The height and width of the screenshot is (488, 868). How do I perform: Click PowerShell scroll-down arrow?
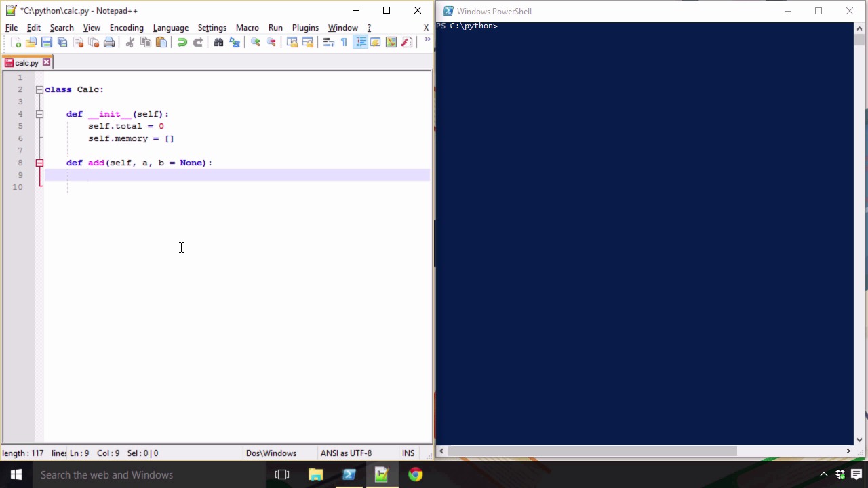pyautogui.click(x=859, y=439)
